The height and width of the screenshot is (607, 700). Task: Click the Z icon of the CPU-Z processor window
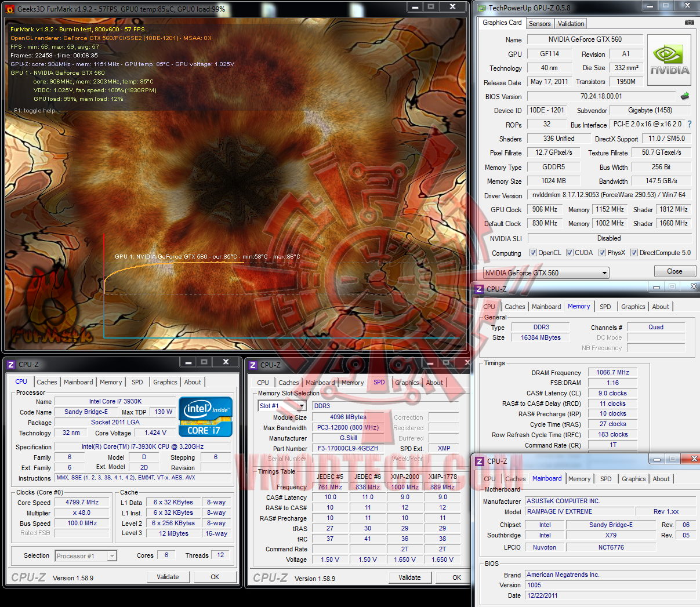11,365
